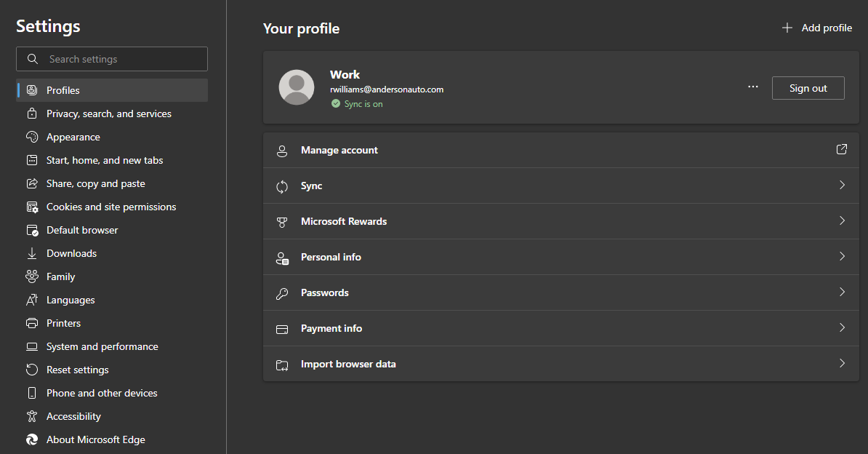This screenshot has height=454, width=868.
Task: Open the Passwords row chevron
Action: click(x=842, y=292)
